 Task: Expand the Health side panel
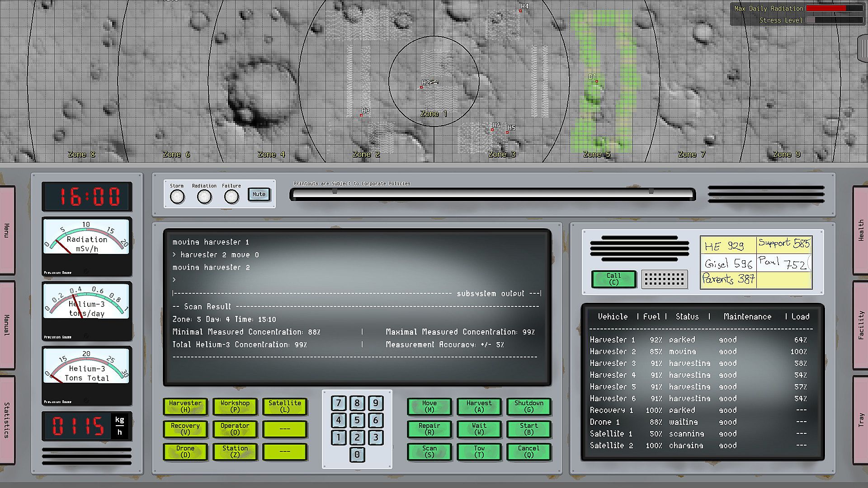coord(860,230)
